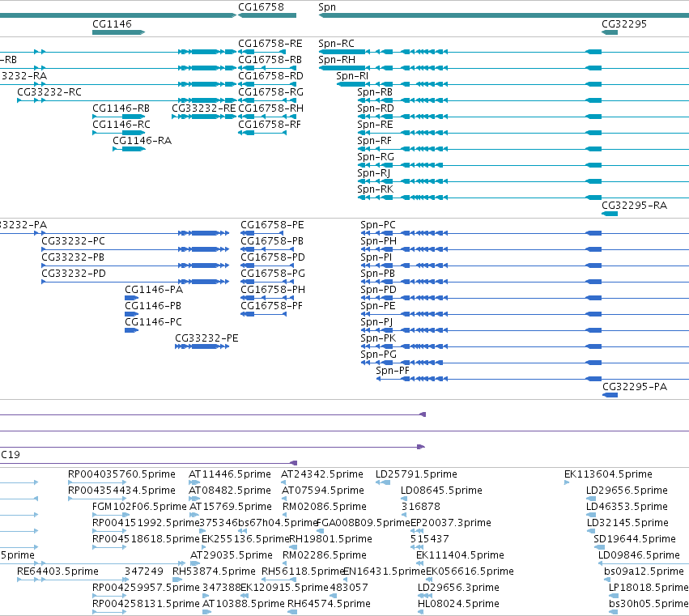Screen dimensions: 689x616
Task: Click the Spn-RB transcript label
Action: point(375,93)
